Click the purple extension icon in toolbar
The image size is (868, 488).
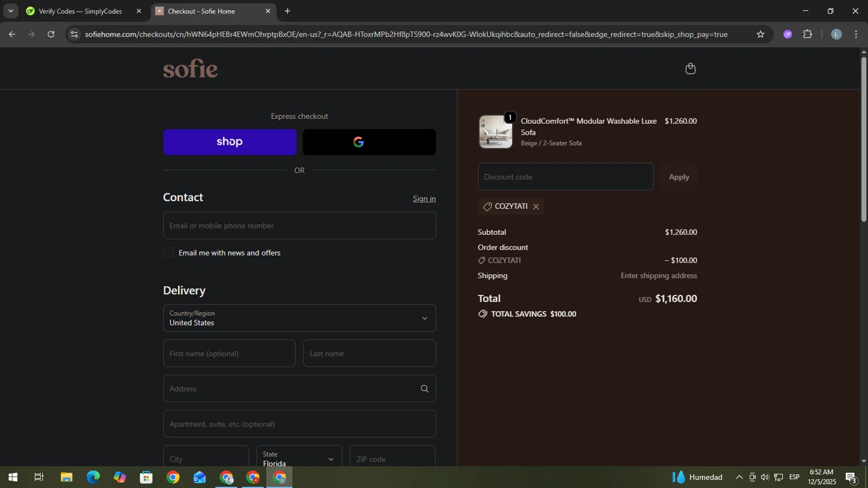[x=788, y=34]
